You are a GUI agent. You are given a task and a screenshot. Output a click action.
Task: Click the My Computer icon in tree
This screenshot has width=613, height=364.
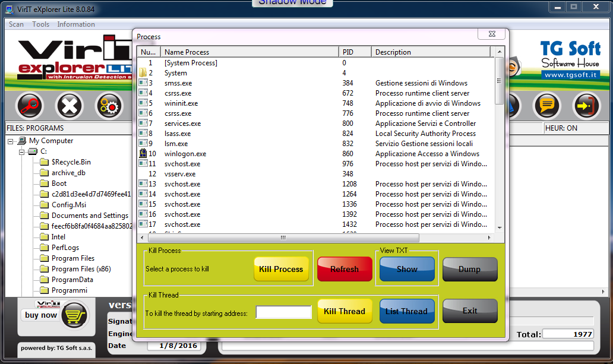coord(22,140)
